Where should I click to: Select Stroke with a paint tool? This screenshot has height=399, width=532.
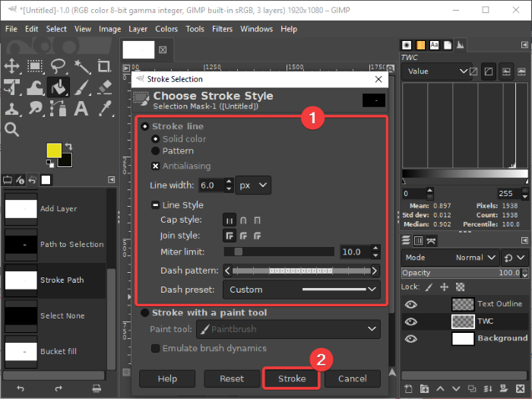point(145,312)
